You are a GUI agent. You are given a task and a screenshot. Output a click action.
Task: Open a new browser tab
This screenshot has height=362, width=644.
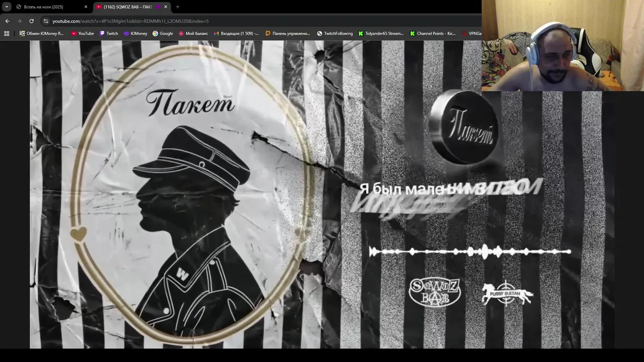tap(178, 7)
